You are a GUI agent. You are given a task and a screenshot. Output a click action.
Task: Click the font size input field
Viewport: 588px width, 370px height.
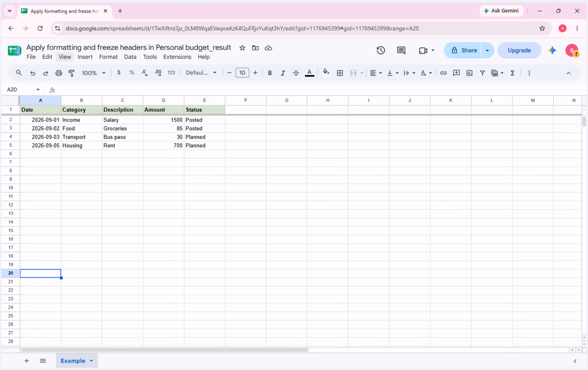pyautogui.click(x=242, y=73)
